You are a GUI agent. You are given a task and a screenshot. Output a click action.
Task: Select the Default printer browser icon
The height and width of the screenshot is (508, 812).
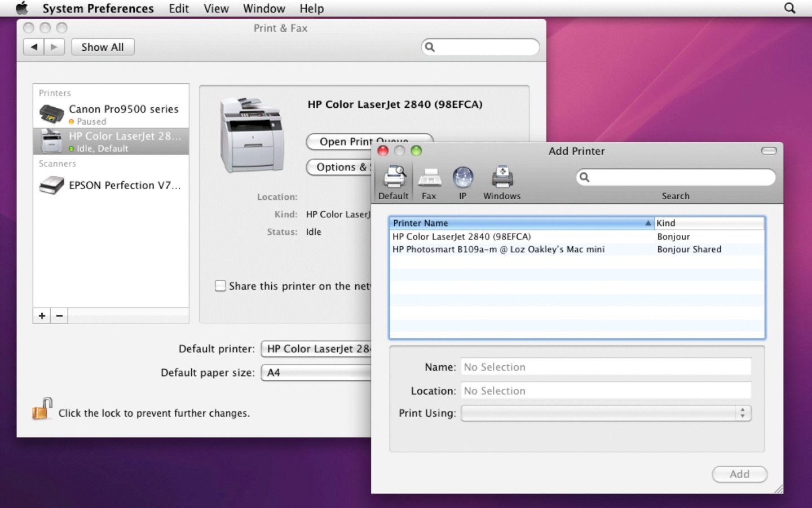coord(393,182)
